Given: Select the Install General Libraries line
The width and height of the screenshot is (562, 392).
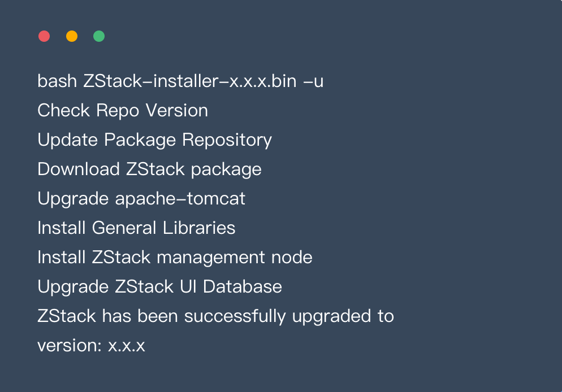Looking at the screenshot, I should [x=136, y=228].
